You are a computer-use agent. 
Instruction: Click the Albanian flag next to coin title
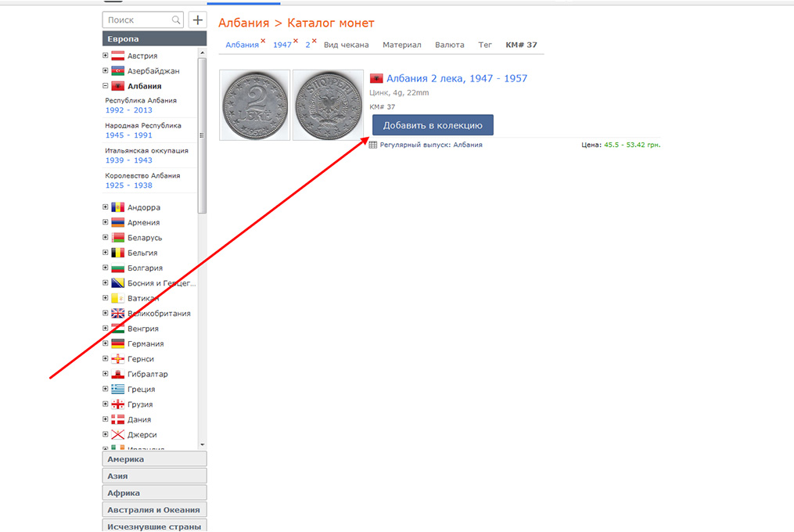tap(376, 79)
